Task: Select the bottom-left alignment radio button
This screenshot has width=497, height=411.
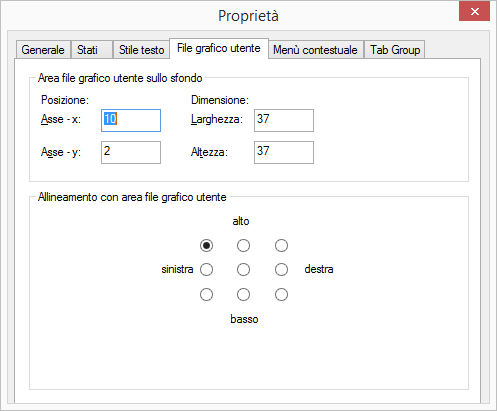Action: [207, 295]
